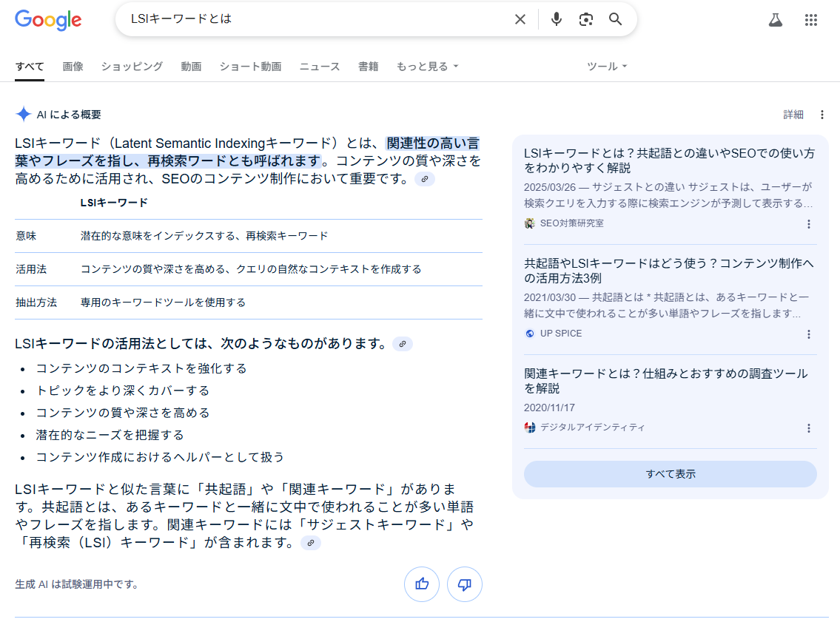The image size is (840, 622).
Task: Give thumbs up to AI overview
Action: point(422,584)
